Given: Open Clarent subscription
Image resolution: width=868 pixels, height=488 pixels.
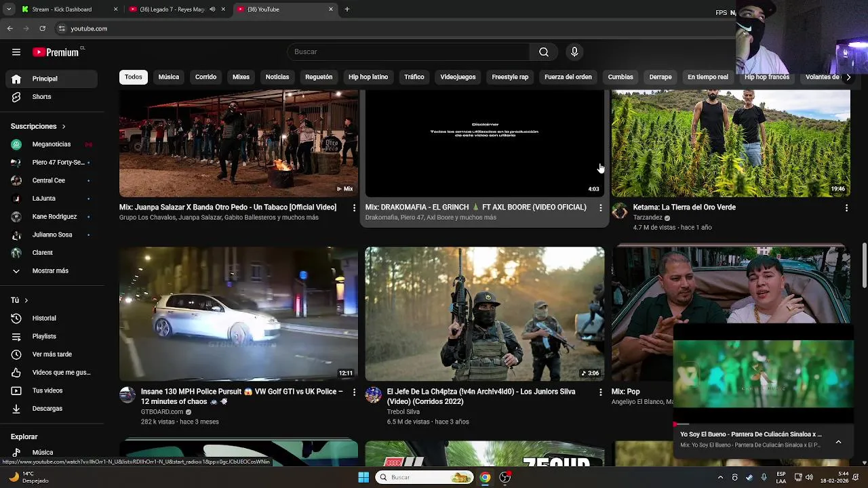Looking at the screenshot, I should pos(52,253).
